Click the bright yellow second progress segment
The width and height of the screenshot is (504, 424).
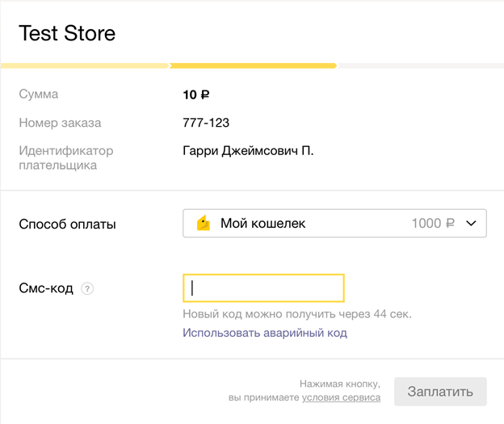[x=253, y=65]
